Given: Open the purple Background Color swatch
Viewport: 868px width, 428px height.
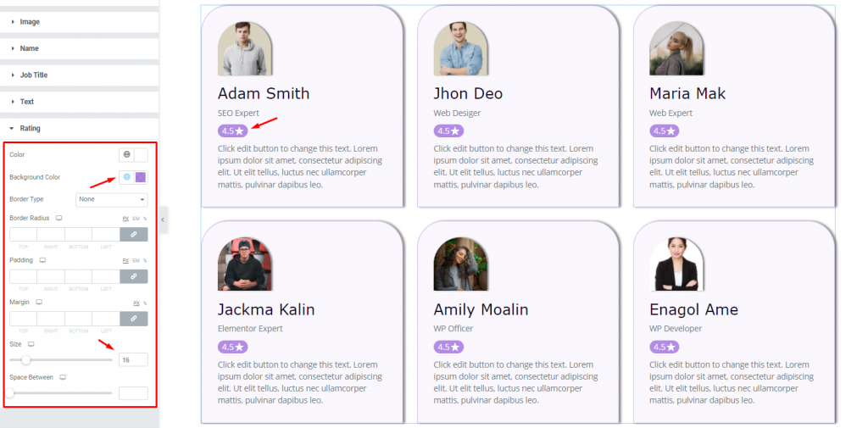Looking at the screenshot, I should [142, 177].
